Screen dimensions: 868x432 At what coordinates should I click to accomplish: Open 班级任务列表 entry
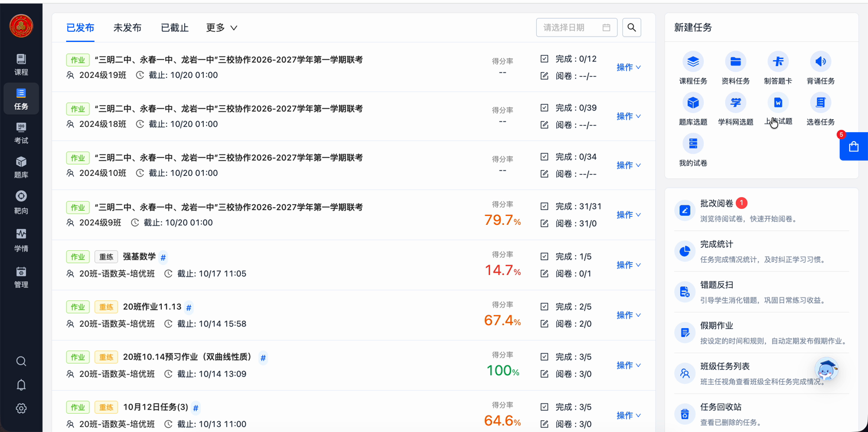coord(762,374)
